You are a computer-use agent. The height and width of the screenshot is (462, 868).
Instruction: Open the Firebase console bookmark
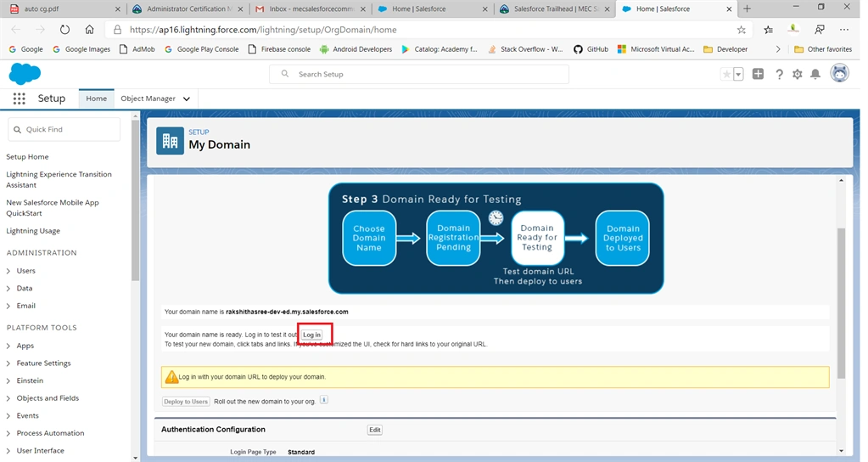pyautogui.click(x=279, y=49)
